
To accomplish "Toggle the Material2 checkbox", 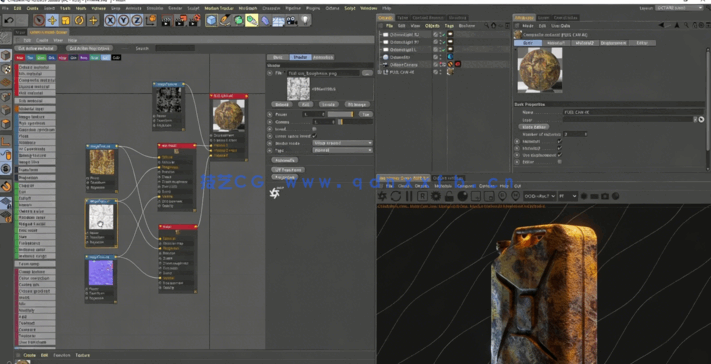I will [x=560, y=148].
